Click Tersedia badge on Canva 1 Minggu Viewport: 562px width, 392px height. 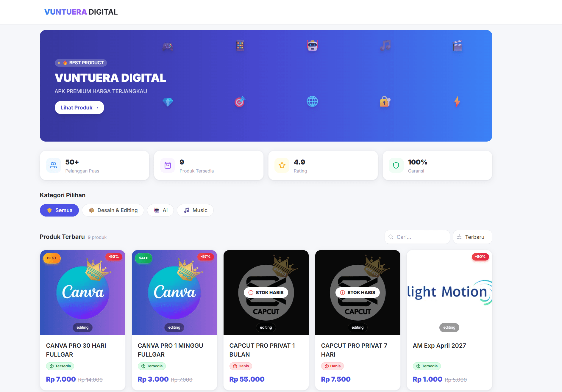[152, 366]
